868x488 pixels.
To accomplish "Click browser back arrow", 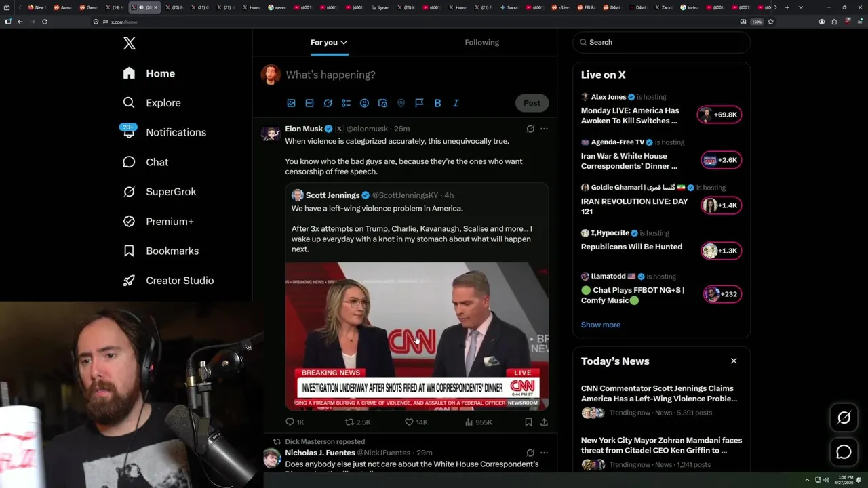I will coord(20,22).
